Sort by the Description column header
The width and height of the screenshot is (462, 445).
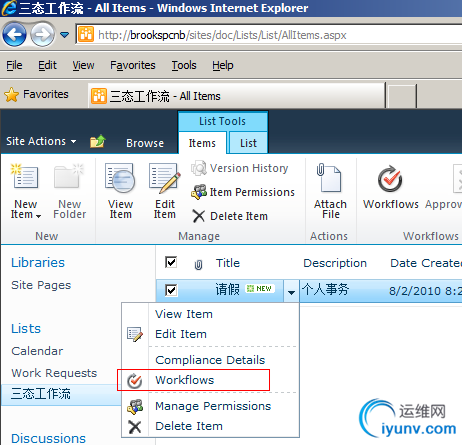point(335,263)
